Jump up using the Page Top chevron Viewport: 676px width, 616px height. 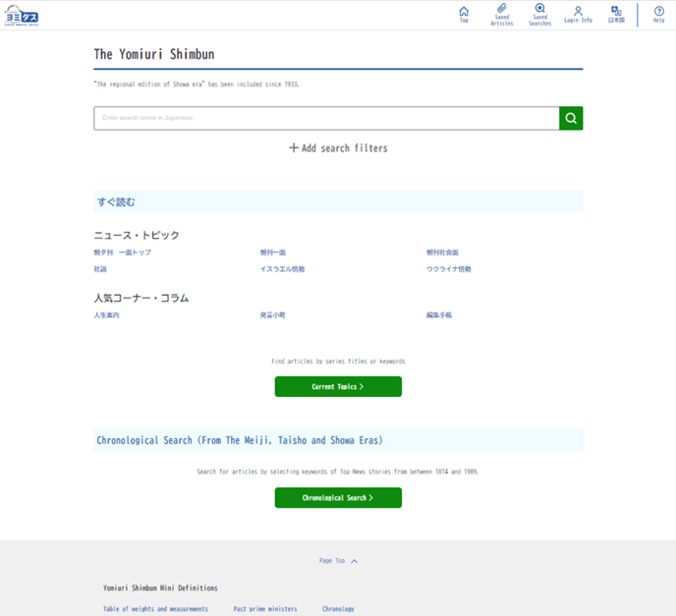[x=354, y=561]
